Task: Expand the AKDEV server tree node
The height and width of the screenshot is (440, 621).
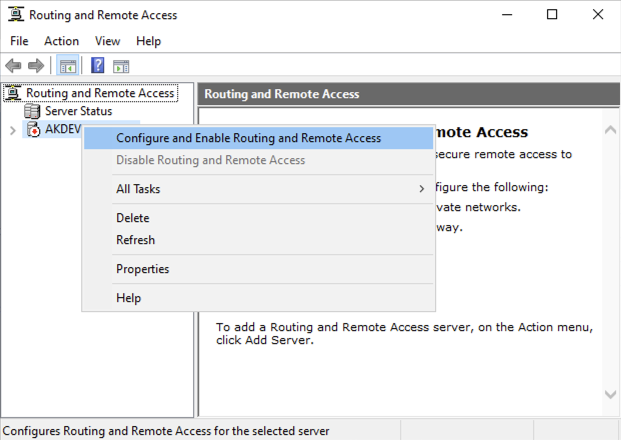Action: (x=13, y=130)
